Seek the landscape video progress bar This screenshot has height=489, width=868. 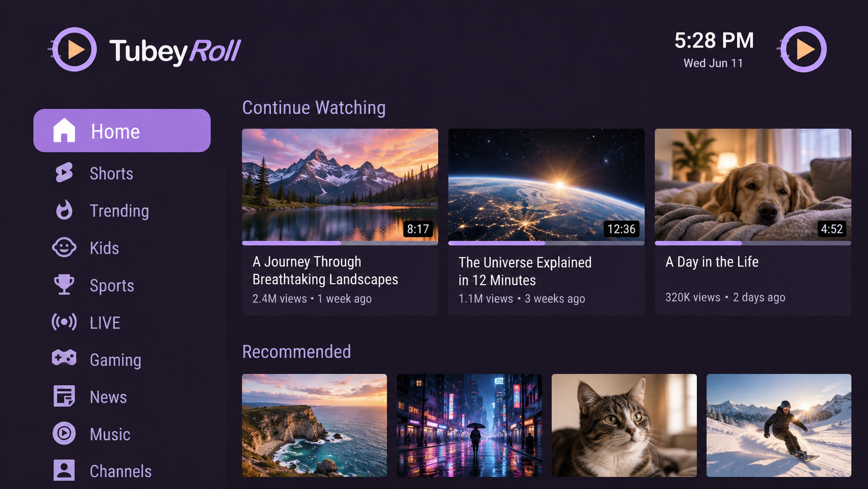point(340,243)
